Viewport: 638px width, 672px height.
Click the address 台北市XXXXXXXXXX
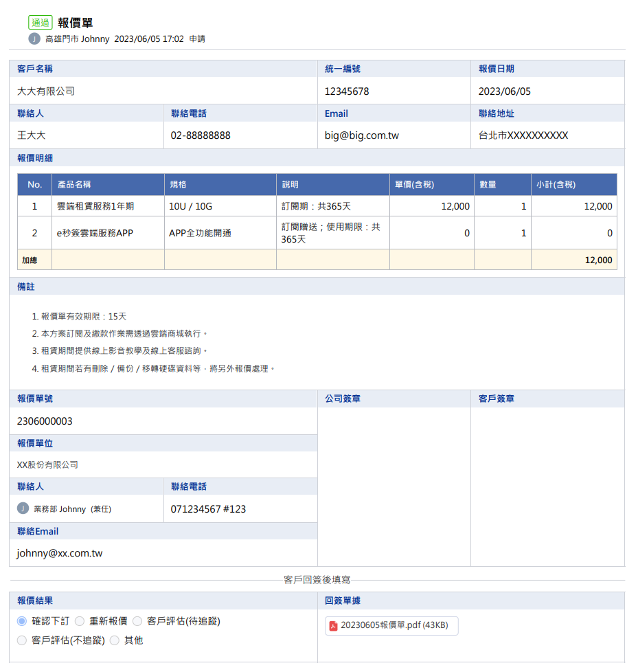point(523,135)
